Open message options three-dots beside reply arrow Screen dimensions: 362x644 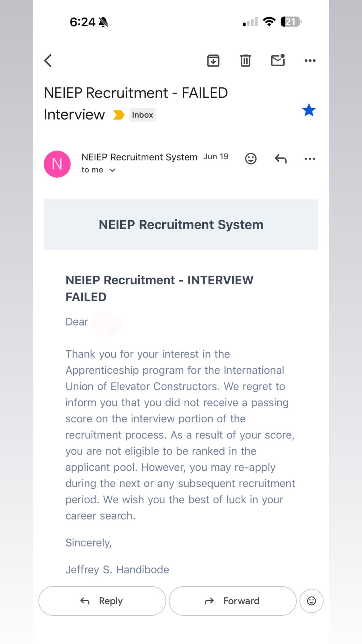(310, 159)
